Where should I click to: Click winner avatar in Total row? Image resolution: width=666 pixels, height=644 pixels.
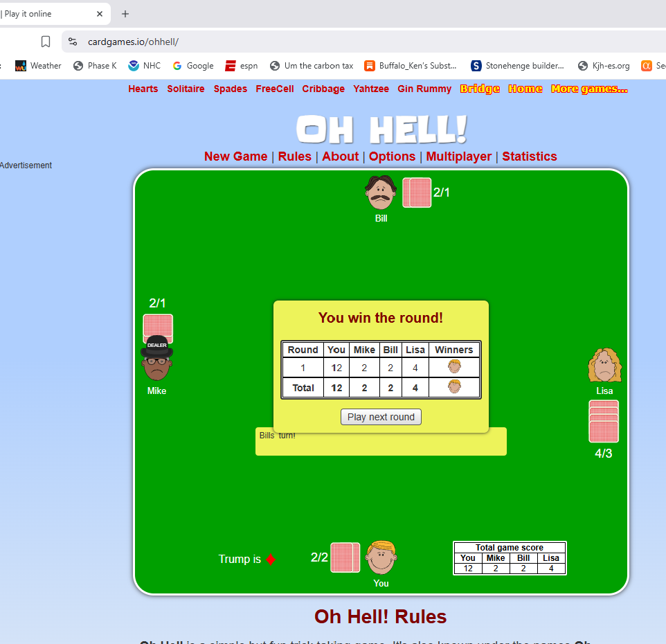tap(454, 386)
